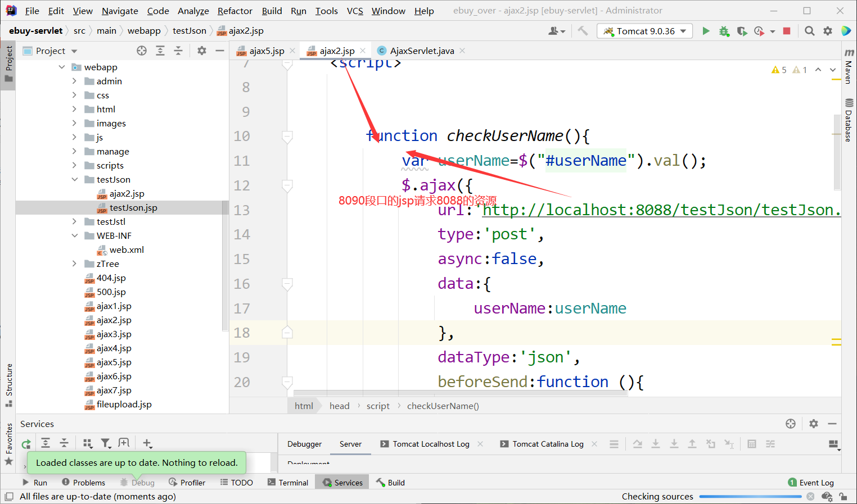
Task: Go to previous highlighted problem arrow
Action: coord(818,70)
